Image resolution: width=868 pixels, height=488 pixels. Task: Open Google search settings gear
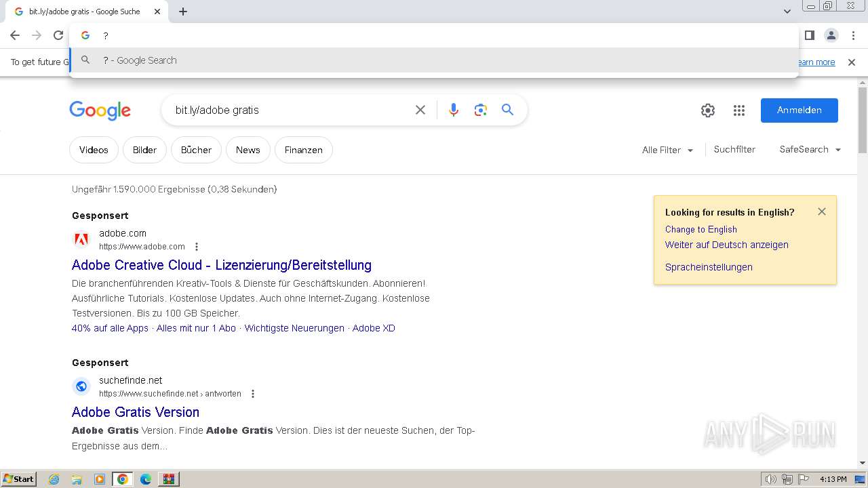coord(708,110)
